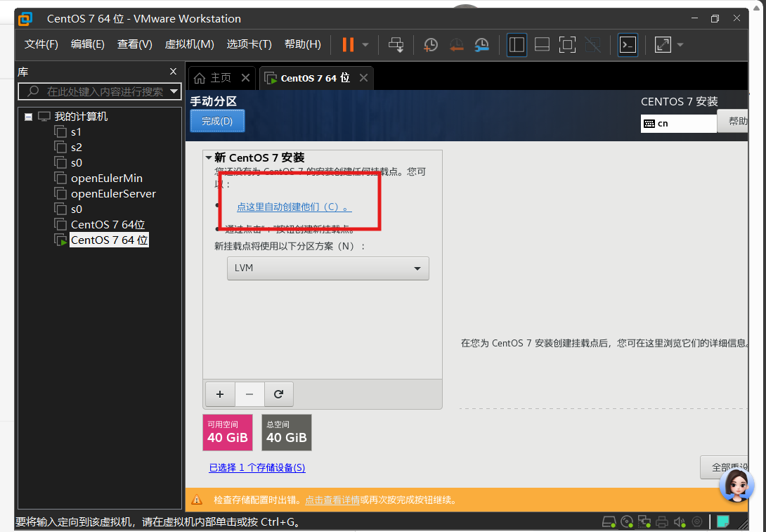
Task: Revert the VM to its previous snapshot
Action: tap(456, 45)
